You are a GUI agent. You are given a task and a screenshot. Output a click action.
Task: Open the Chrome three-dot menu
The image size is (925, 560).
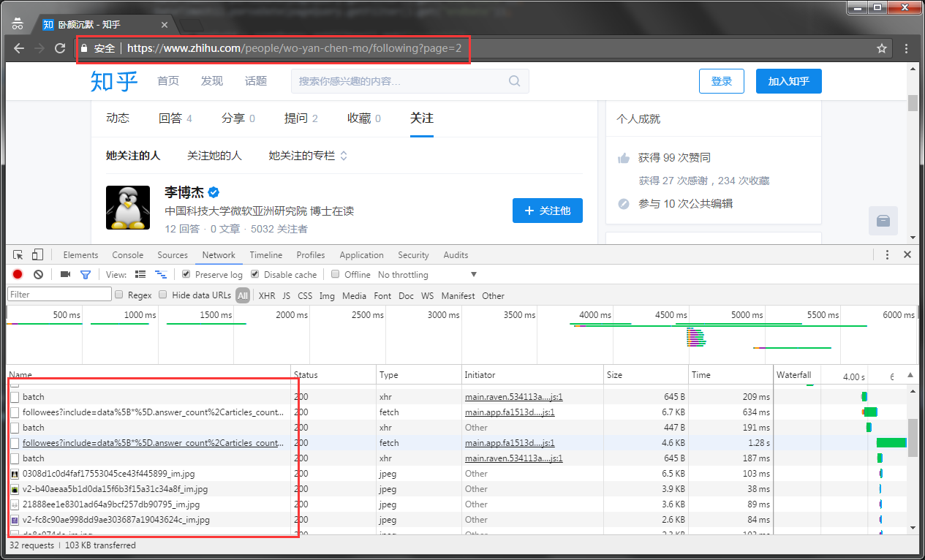point(906,48)
